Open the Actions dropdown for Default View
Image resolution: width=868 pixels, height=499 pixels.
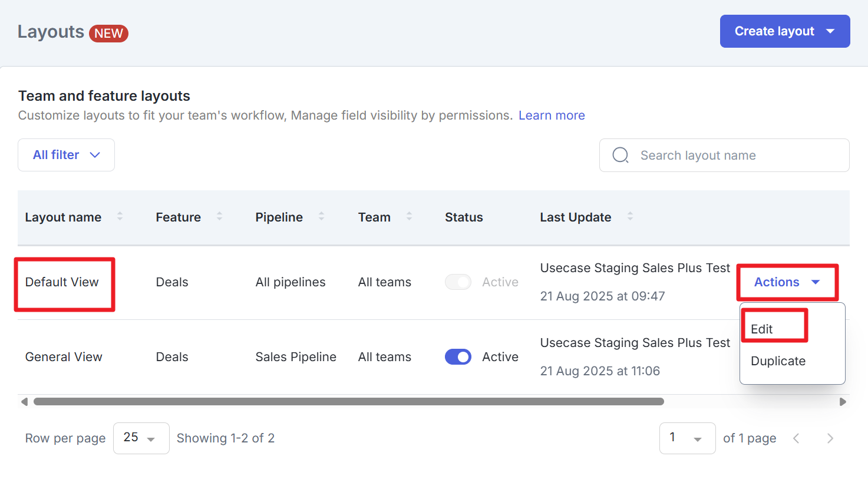(x=787, y=282)
